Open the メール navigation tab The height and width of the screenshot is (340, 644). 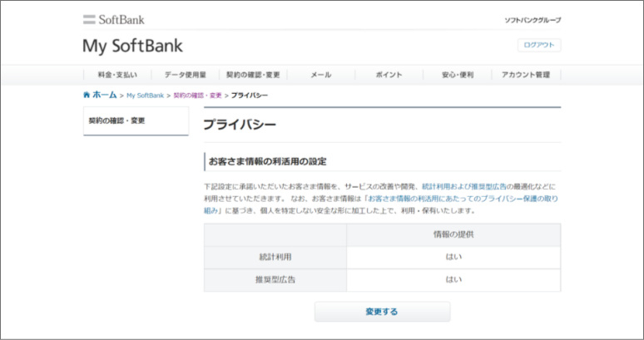click(320, 75)
